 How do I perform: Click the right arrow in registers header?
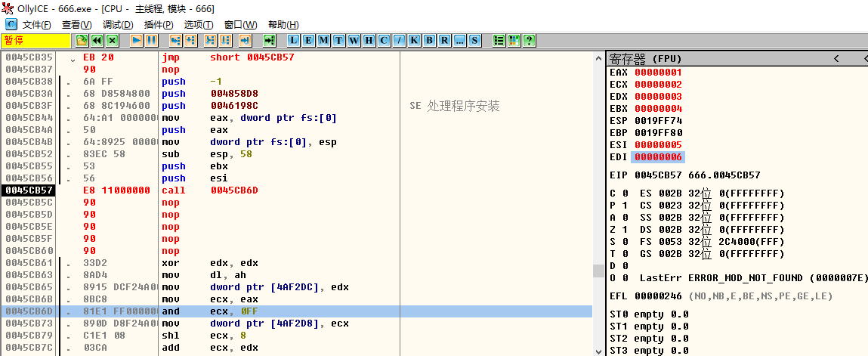point(862,58)
